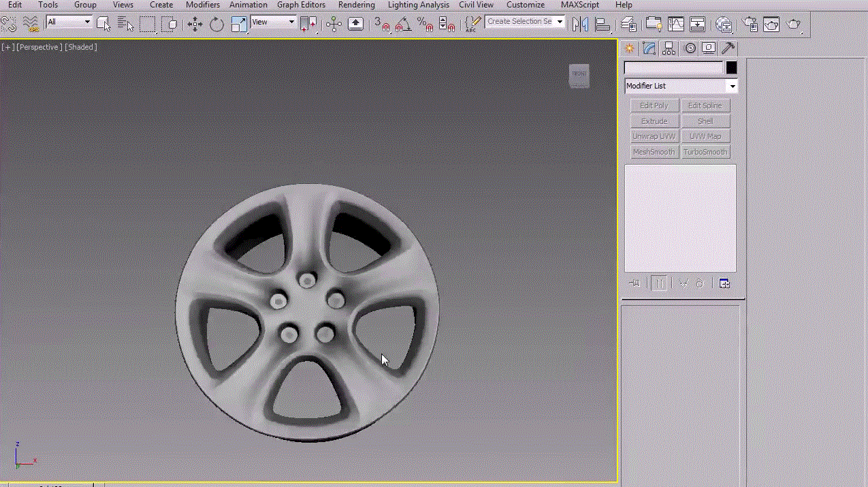868x487 pixels.
Task: Toggle 3D Snaps
Action: (x=382, y=25)
